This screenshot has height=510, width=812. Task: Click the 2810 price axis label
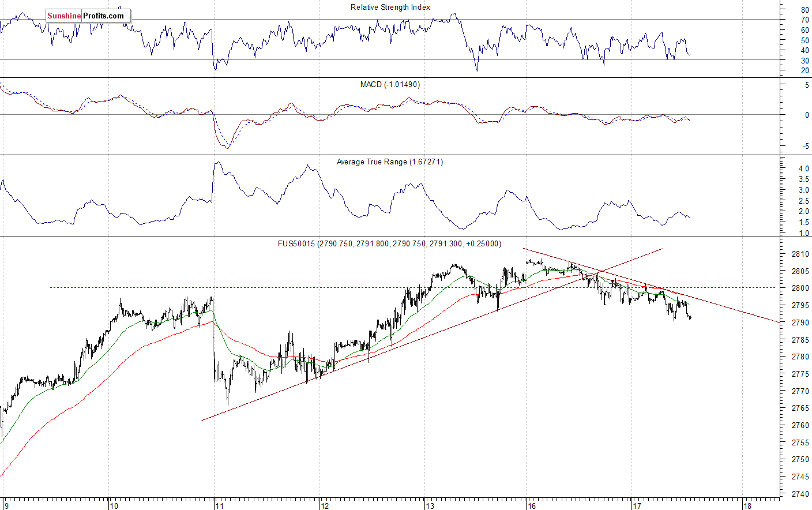(799, 254)
